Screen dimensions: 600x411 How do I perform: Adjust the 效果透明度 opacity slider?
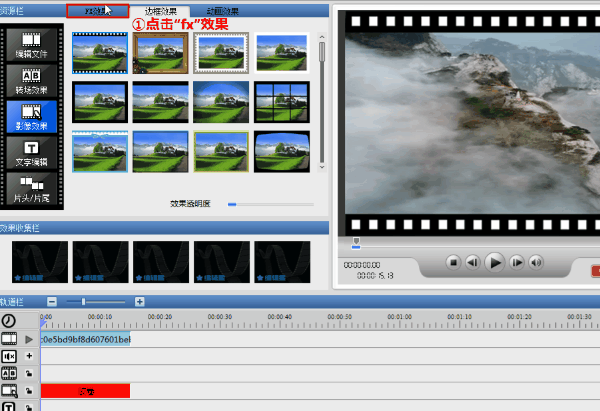(x=271, y=204)
